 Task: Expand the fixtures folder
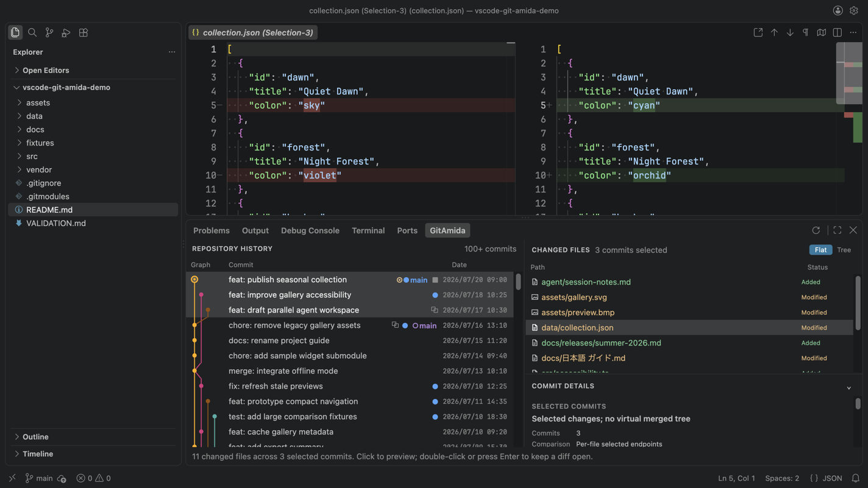[93, 143]
